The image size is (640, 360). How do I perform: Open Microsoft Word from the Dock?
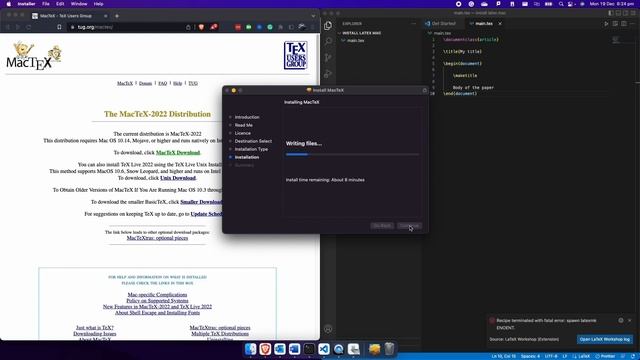294,349
